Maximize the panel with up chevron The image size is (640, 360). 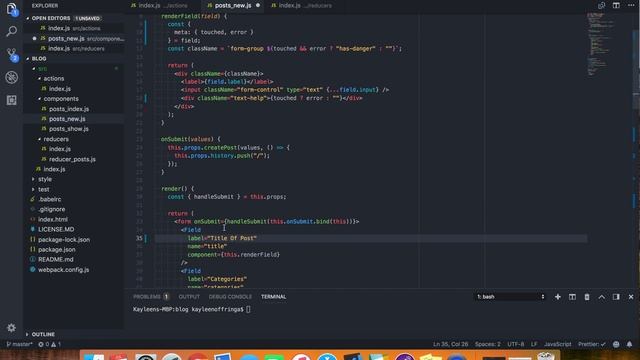[602, 297]
